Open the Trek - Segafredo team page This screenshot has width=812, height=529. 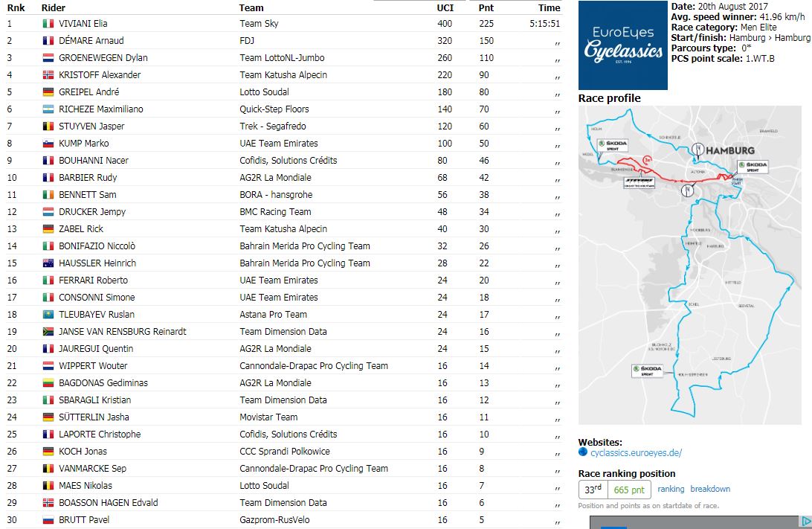(x=273, y=126)
